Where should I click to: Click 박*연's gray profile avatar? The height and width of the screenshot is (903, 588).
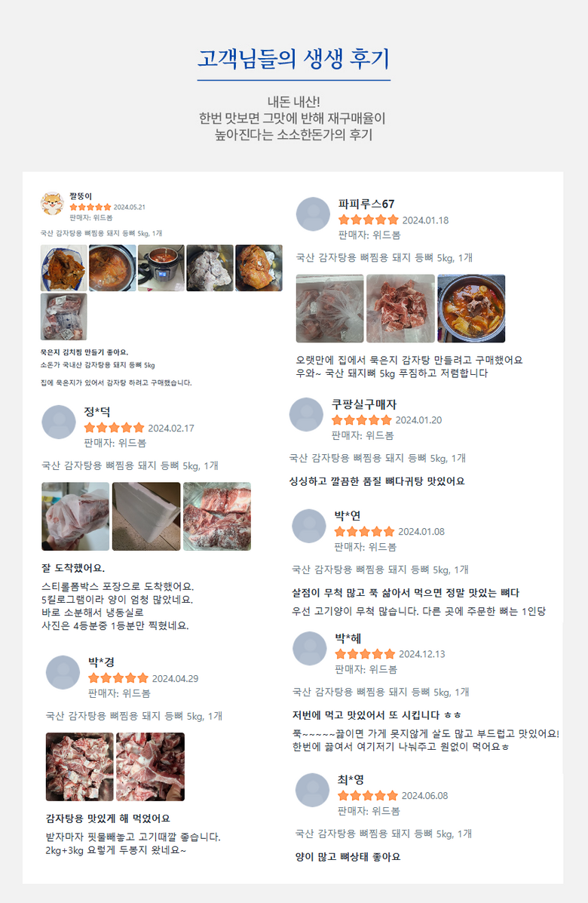pos(309,526)
